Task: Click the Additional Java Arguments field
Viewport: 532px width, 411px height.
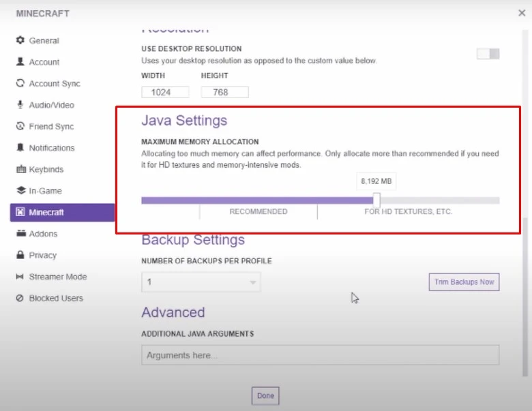Action: click(321, 355)
